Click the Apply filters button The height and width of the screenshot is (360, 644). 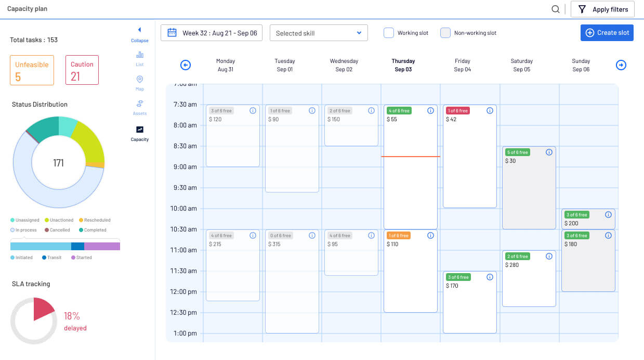[602, 9]
